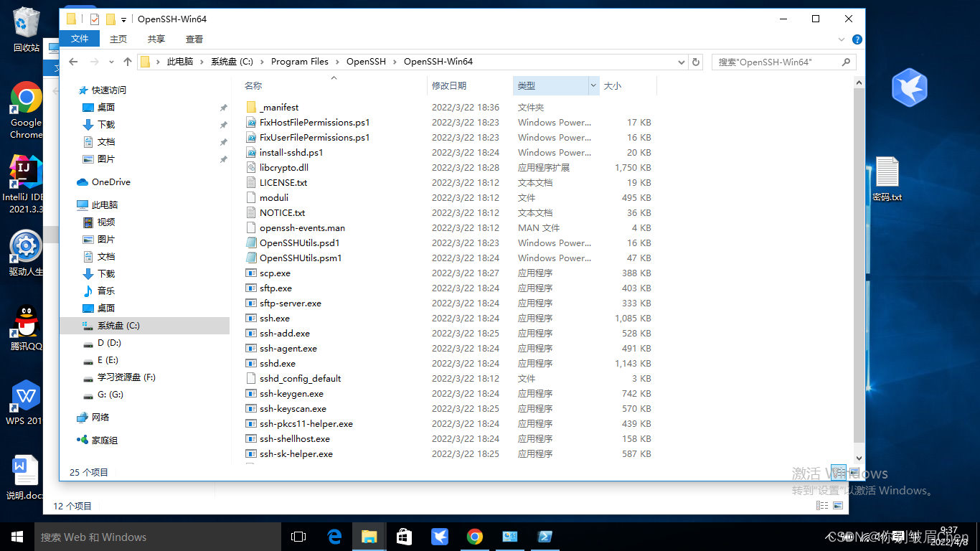Switch to details view in status bar
Viewport: 980px width, 551px height.
(x=839, y=471)
